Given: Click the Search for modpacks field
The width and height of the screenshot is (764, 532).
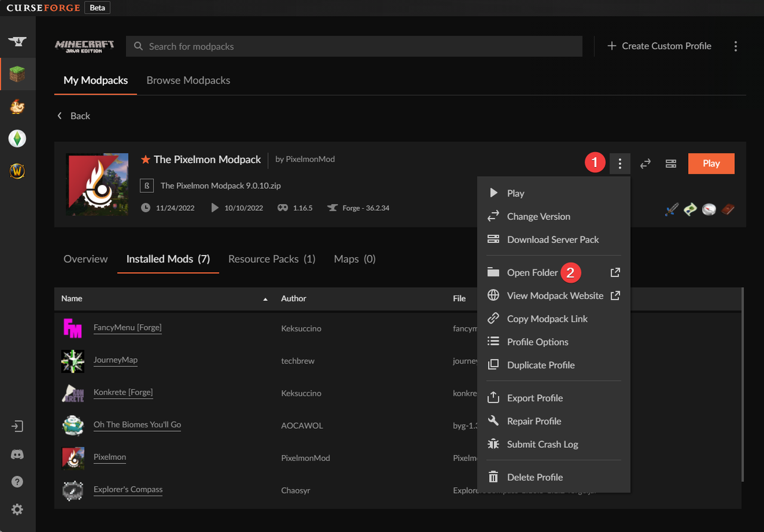Looking at the screenshot, I should tap(354, 46).
